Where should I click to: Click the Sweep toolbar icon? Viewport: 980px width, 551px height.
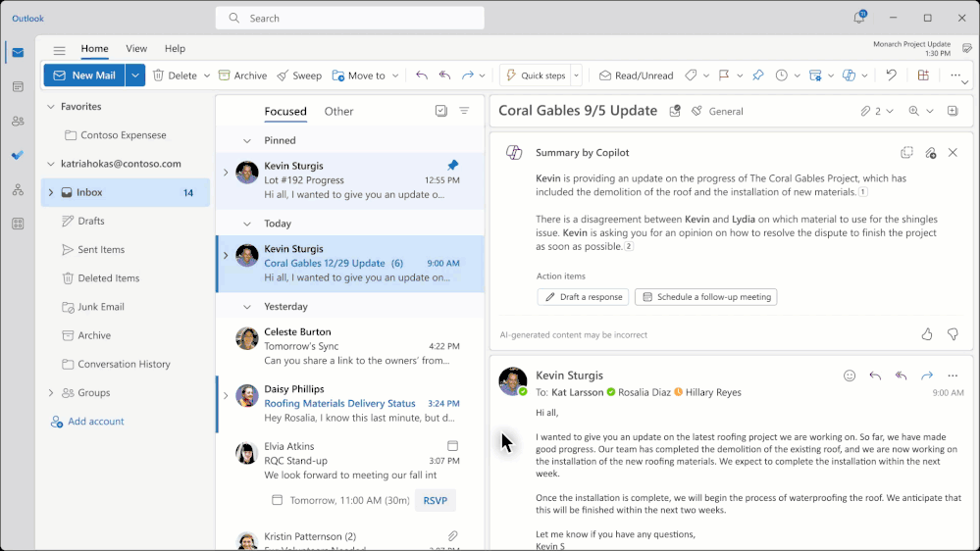click(298, 75)
